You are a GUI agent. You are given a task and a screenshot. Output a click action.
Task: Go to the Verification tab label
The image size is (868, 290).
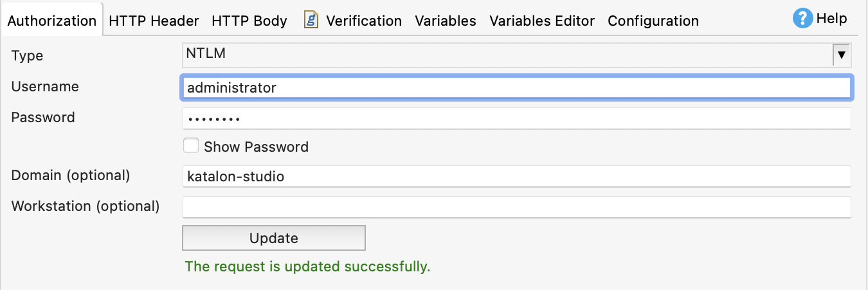pyautogui.click(x=364, y=21)
